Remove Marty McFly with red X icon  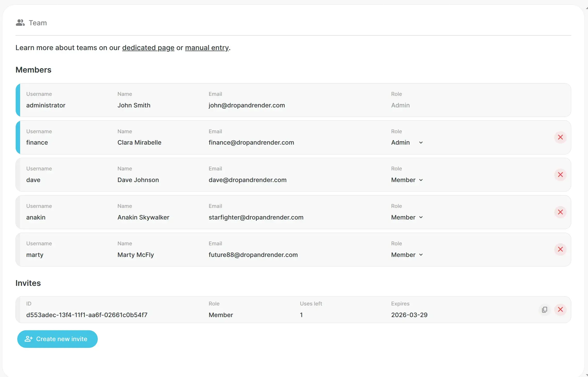point(560,249)
